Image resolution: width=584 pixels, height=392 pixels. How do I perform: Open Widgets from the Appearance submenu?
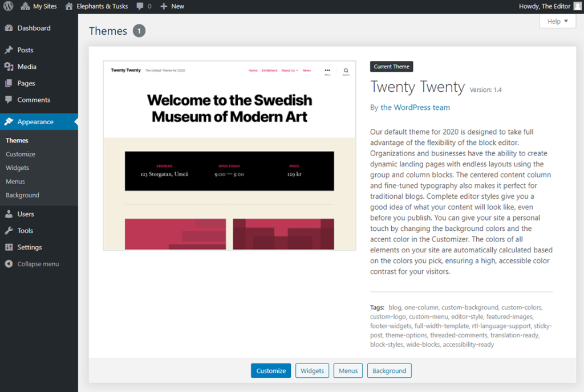(18, 168)
